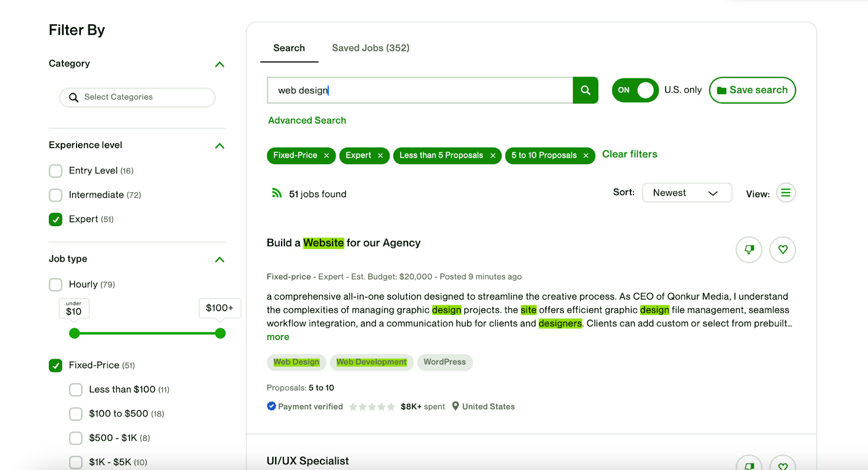Open the UI/UX Specialist job title

(308, 461)
